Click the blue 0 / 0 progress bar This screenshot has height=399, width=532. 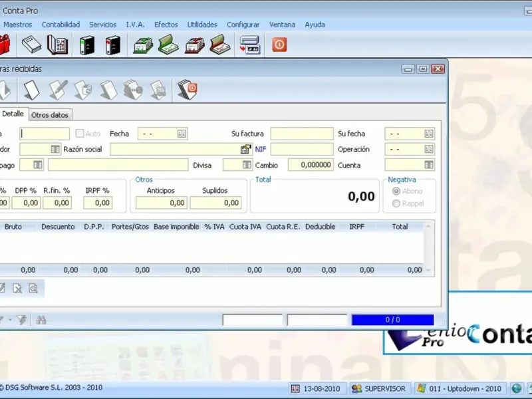392,320
